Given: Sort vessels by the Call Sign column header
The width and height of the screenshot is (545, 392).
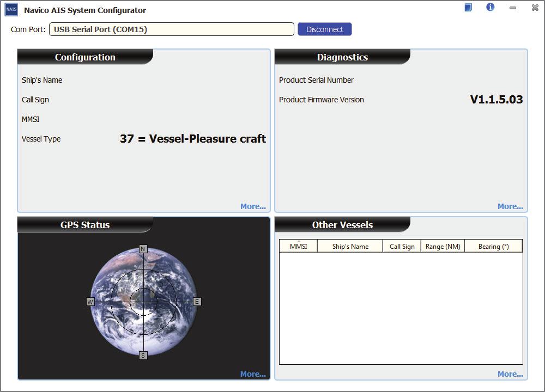Looking at the screenshot, I should (x=402, y=246).
